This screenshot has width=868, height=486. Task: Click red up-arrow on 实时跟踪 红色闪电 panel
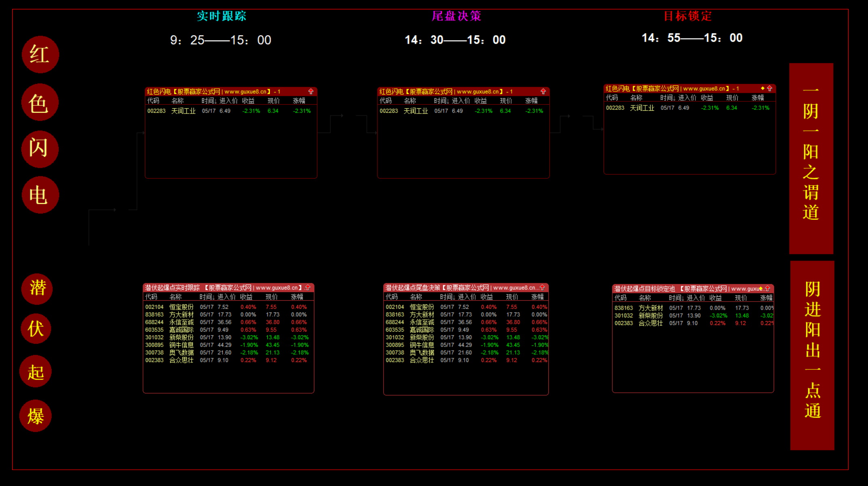[311, 92]
